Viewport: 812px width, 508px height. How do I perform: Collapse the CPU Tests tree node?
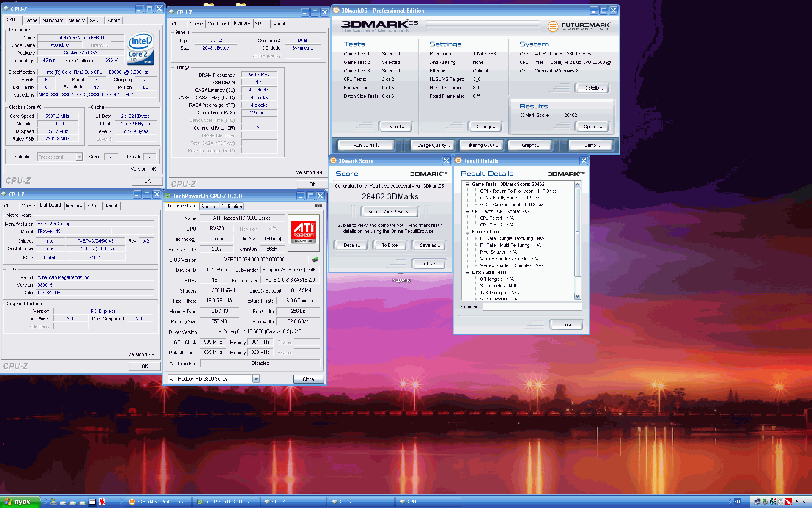click(x=467, y=211)
